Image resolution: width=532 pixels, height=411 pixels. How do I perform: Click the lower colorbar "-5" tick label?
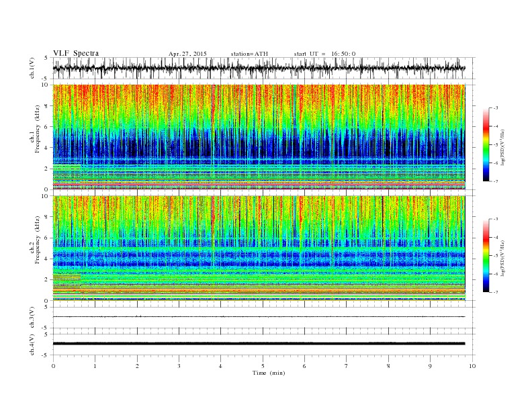click(x=496, y=256)
